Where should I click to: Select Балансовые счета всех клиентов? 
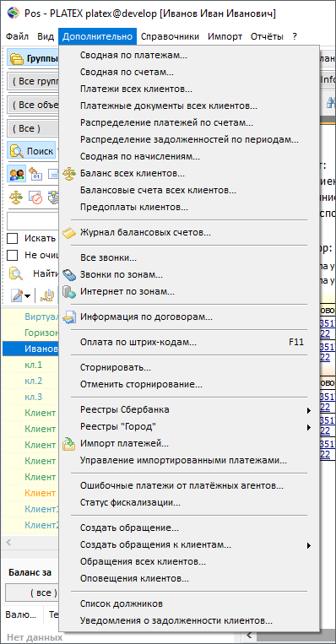tap(189, 191)
